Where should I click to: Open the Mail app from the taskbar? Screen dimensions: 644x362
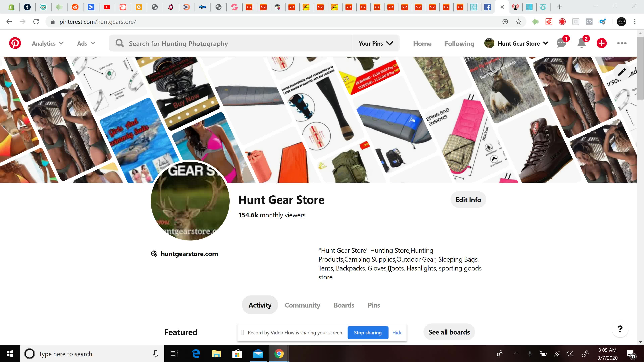click(x=258, y=354)
